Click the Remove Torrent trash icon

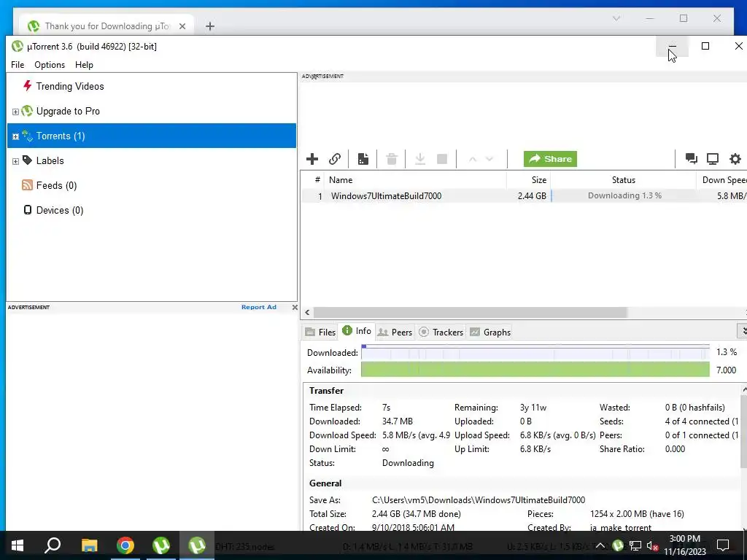[x=392, y=158]
